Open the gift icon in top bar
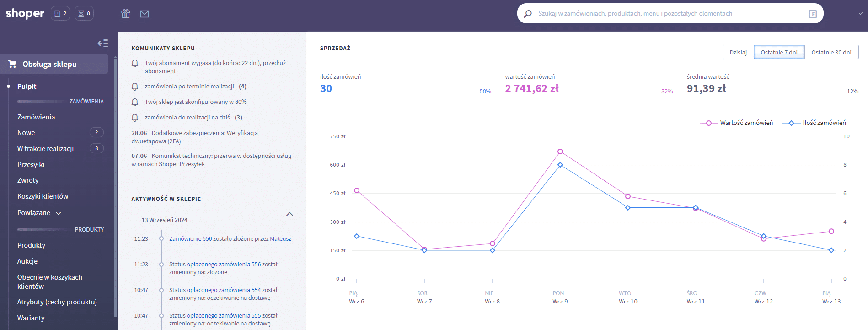 pos(126,14)
